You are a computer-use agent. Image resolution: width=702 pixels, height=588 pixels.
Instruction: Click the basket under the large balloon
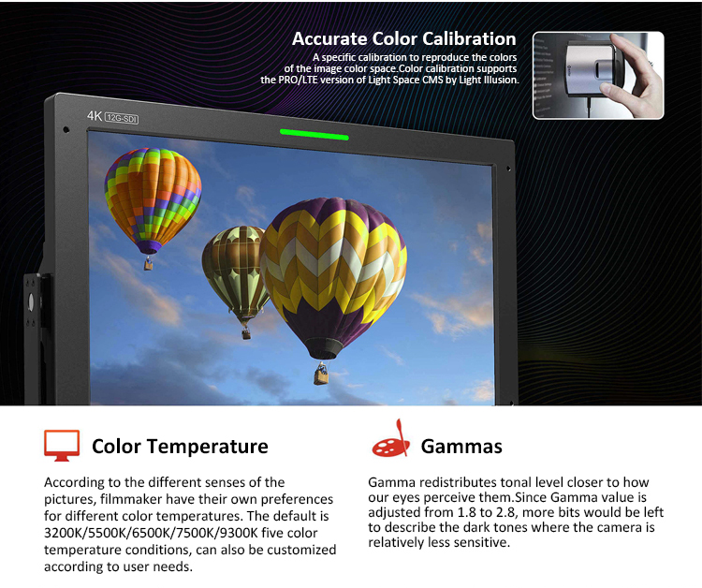pos(321,375)
